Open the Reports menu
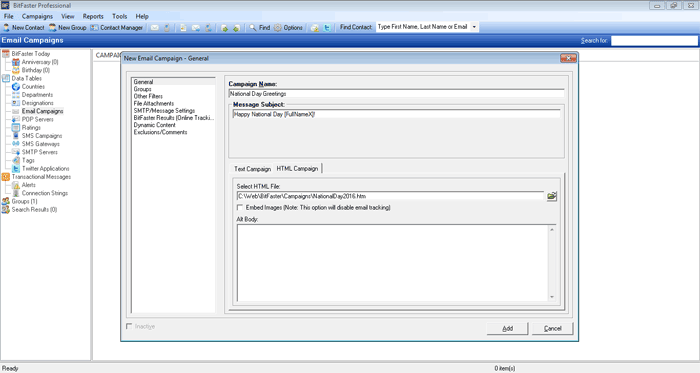This screenshot has width=700, height=373. pyautogui.click(x=93, y=17)
